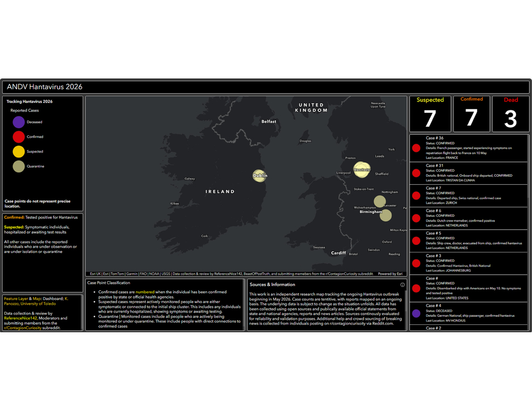532x410 pixels.
Task: Click the red status dot for Case # 36
Action: pos(417,148)
